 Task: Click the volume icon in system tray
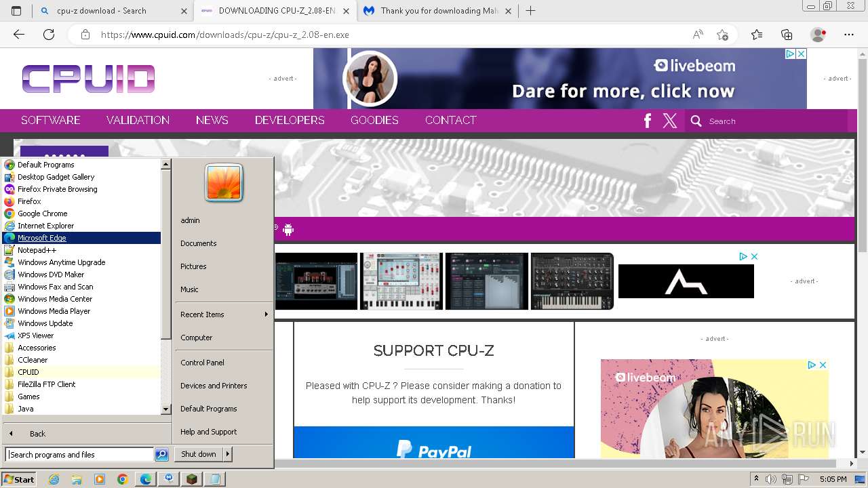(x=771, y=479)
